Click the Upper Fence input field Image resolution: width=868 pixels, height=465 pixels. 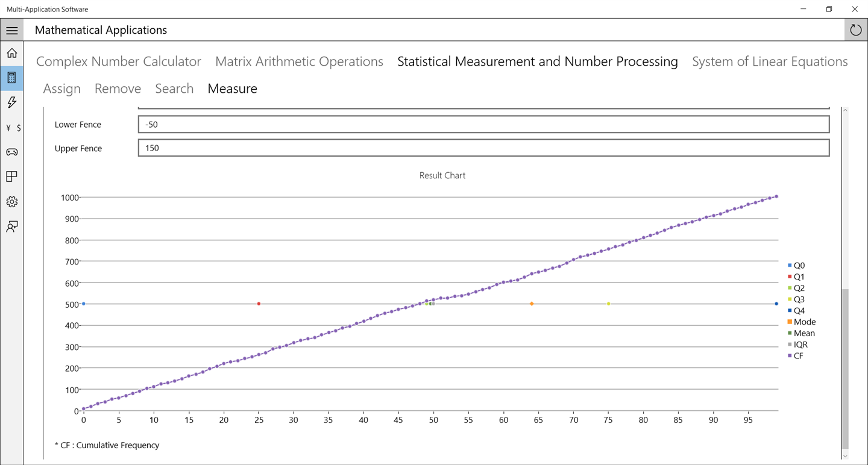click(483, 148)
